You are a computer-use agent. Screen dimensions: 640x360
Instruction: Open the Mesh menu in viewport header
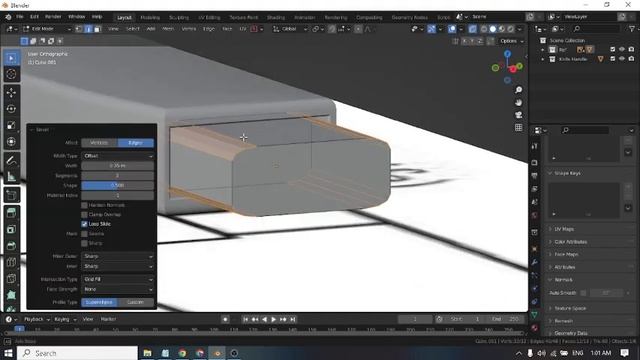coord(168,29)
